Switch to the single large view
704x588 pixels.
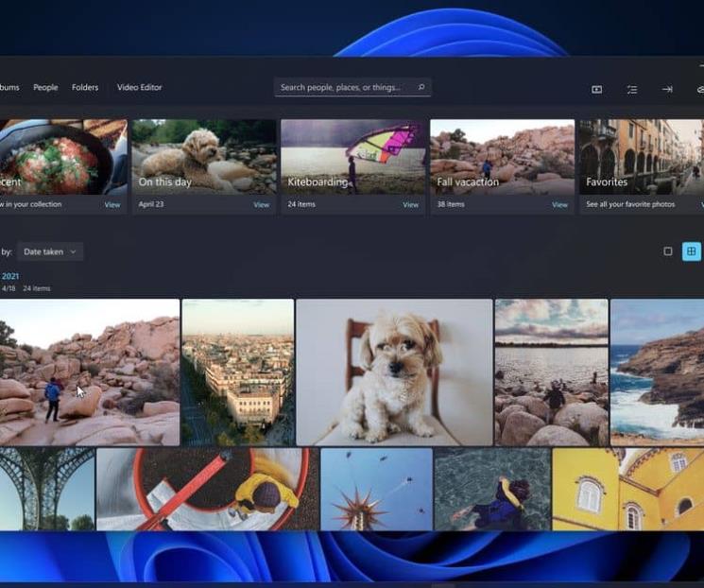click(668, 251)
